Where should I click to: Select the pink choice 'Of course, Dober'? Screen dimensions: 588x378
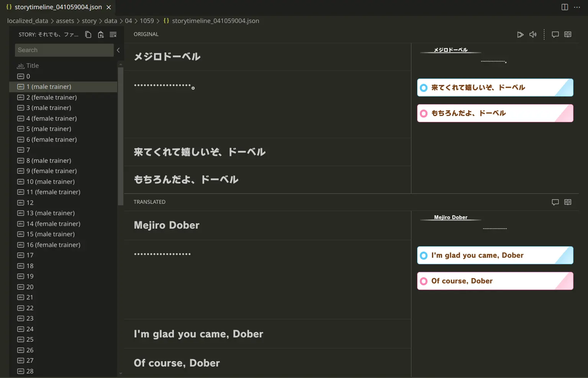pyautogui.click(x=495, y=281)
